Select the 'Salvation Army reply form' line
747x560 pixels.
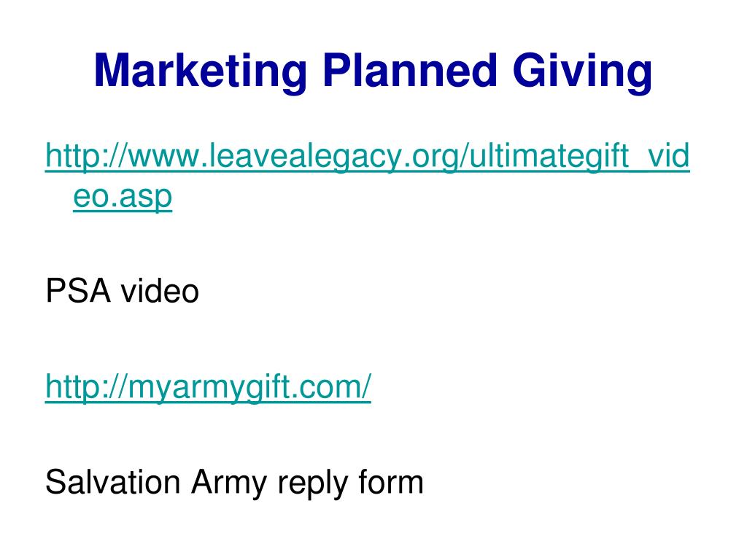click(x=234, y=483)
